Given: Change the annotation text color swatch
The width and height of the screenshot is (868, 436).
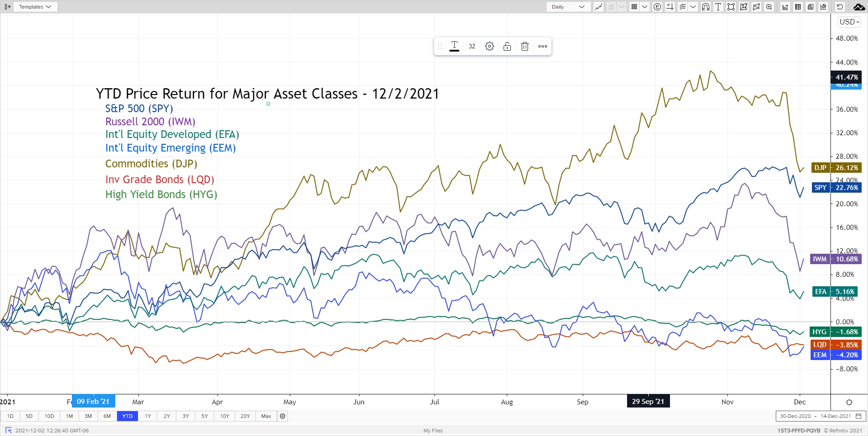Looking at the screenshot, I should (454, 46).
